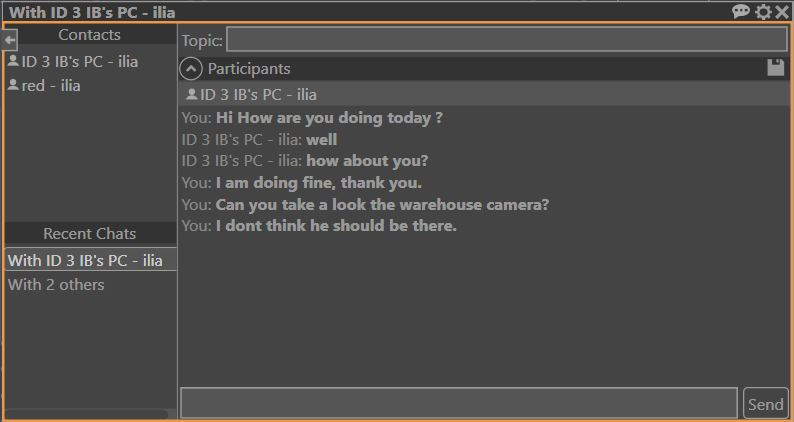794x422 pixels.
Task: Open recent chat With ID 3 IB's PC
Action: click(x=85, y=260)
